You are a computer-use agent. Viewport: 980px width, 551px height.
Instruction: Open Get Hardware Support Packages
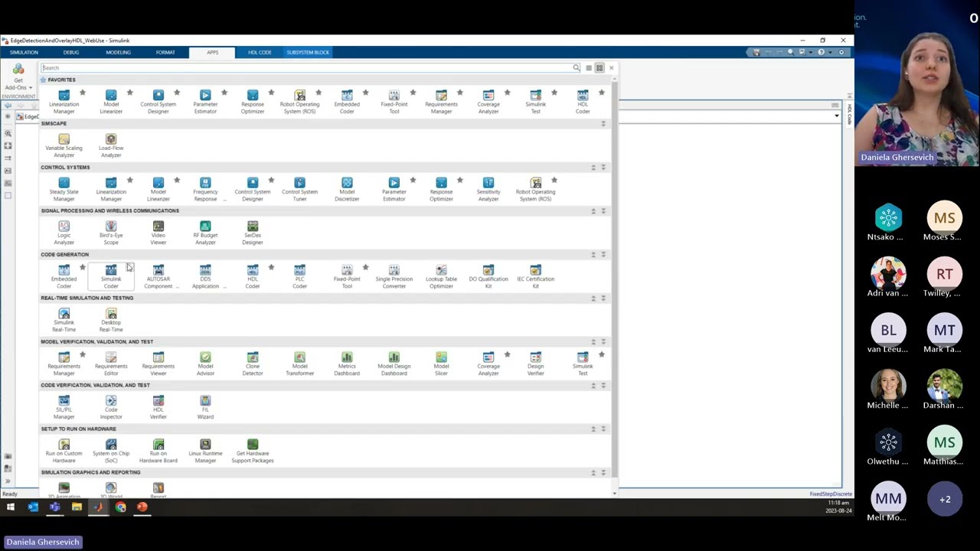tap(253, 451)
